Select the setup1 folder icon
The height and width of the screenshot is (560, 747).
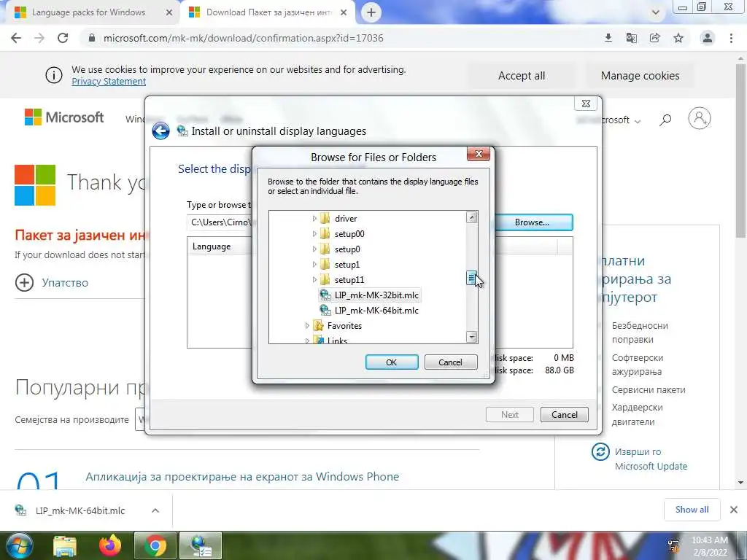tap(325, 264)
